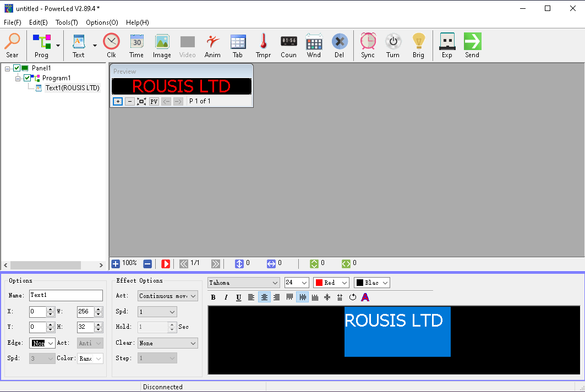Click the Turn power on/off icon
This screenshot has height=392, width=585.
pos(393,46)
